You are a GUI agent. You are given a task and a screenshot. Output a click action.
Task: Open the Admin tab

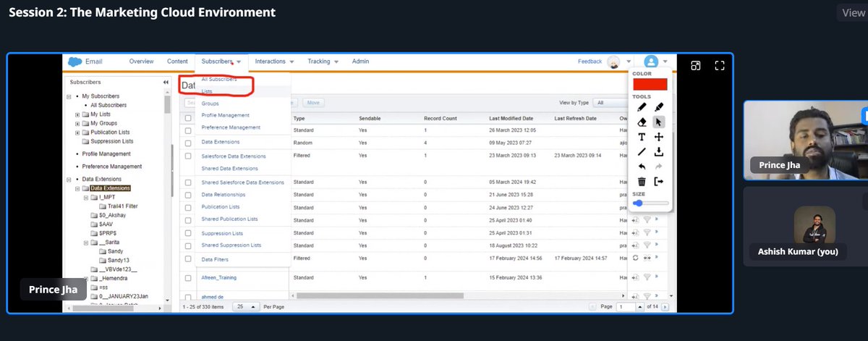click(360, 62)
